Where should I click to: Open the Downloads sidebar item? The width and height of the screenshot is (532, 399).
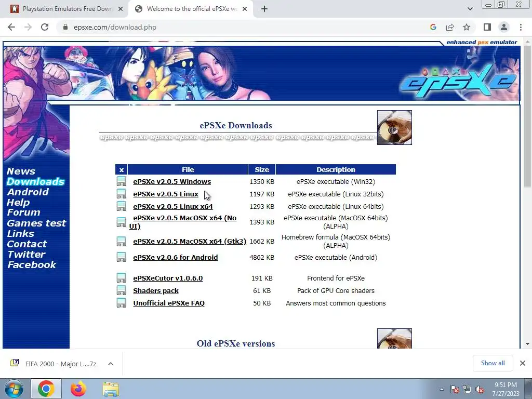[36, 181]
